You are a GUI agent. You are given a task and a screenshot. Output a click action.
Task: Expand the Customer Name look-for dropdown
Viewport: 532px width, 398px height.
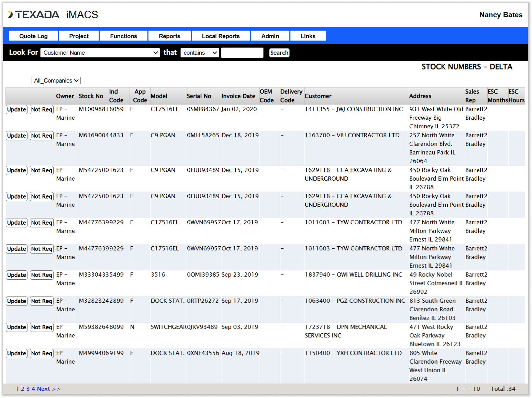pyautogui.click(x=100, y=53)
